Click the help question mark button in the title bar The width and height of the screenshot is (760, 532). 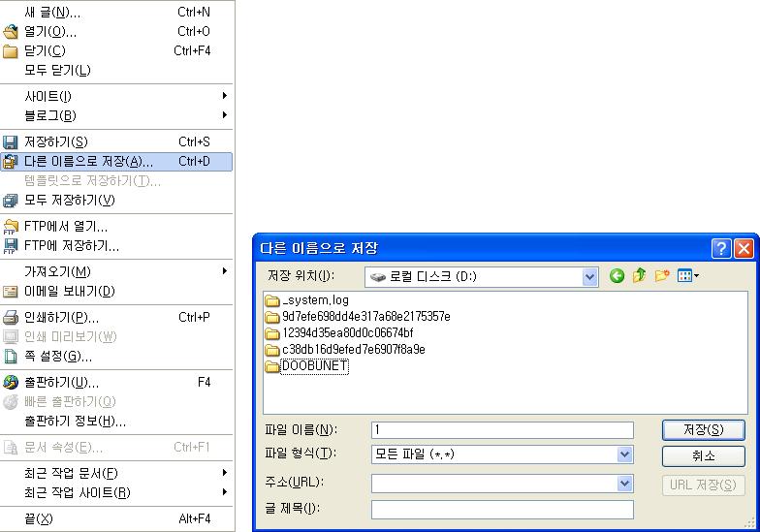coord(721,248)
